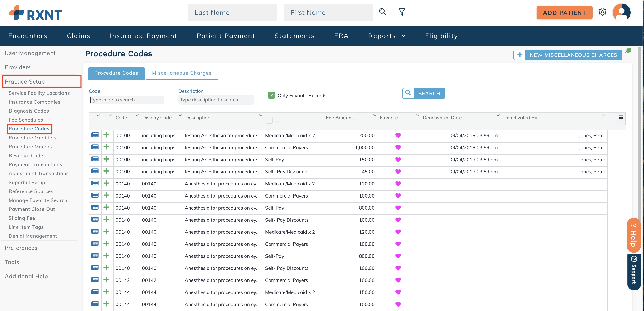Open the grid column menu icon
This screenshot has width=644, height=311.
[x=621, y=117]
